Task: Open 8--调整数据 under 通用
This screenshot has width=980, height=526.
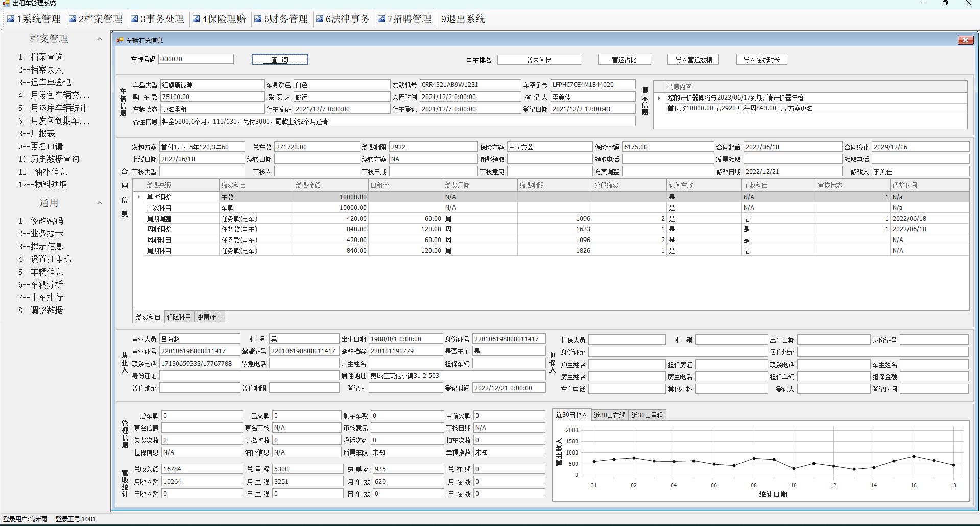Action: tap(41, 310)
